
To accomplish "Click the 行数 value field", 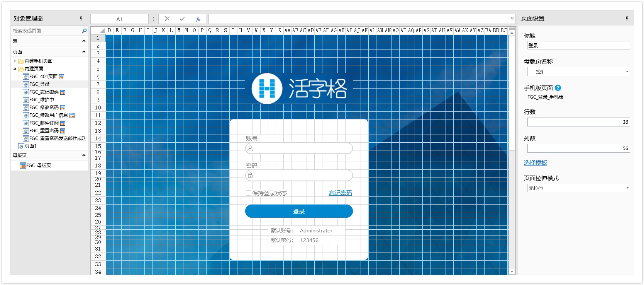I will click(x=578, y=122).
